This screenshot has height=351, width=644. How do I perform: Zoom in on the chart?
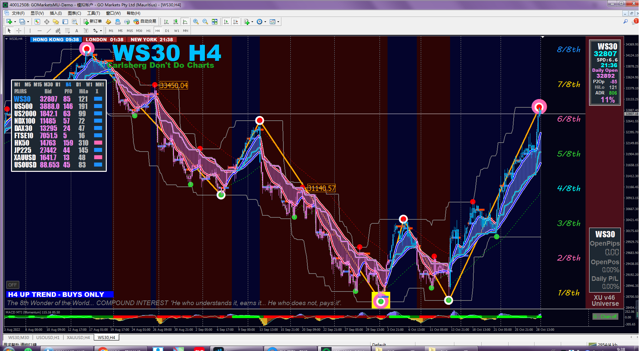click(x=196, y=22)
